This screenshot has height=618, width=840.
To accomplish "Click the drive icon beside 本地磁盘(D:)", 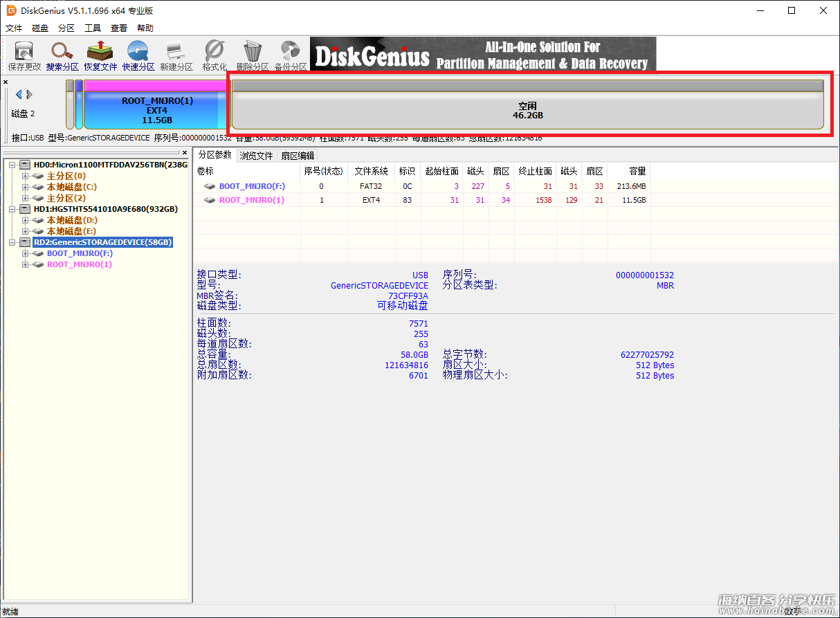I will coord(38,220).
